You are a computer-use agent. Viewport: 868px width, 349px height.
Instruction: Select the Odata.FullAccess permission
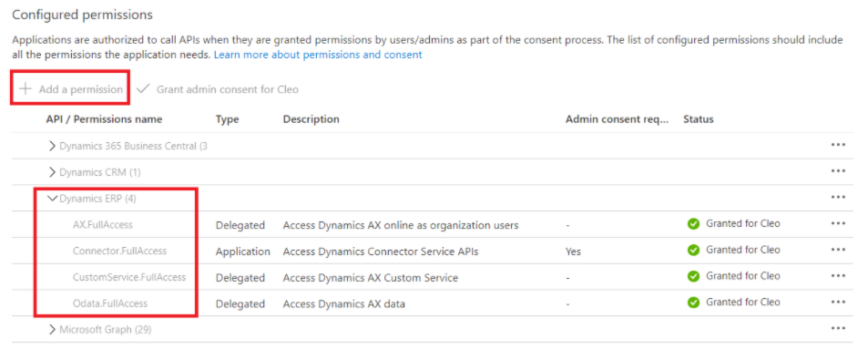point(110,303)
